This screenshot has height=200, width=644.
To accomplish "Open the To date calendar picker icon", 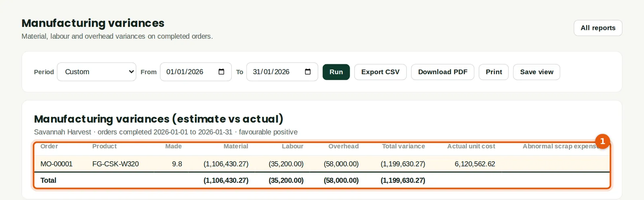I will [308, 72].
